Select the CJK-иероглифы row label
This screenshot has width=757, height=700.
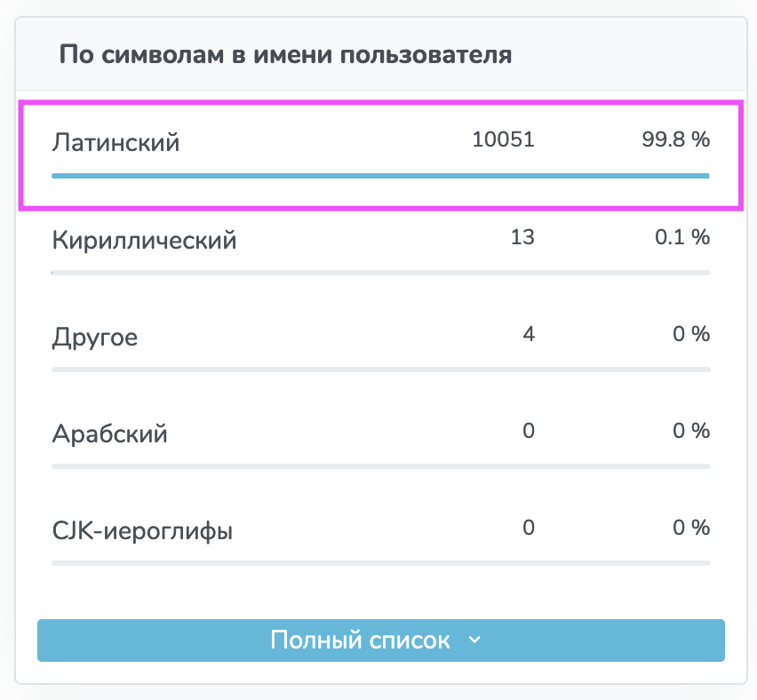tap(142, 532)
